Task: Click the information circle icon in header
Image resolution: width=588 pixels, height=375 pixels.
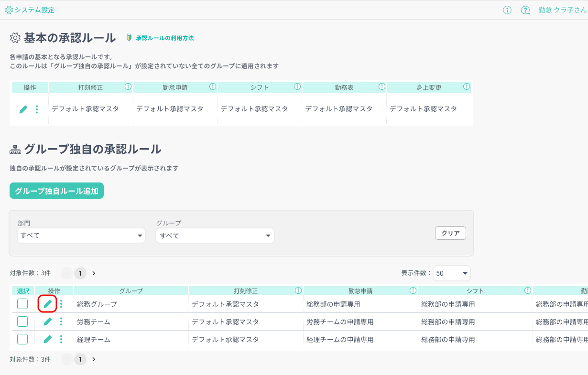Action: click(x=507, y=10)
